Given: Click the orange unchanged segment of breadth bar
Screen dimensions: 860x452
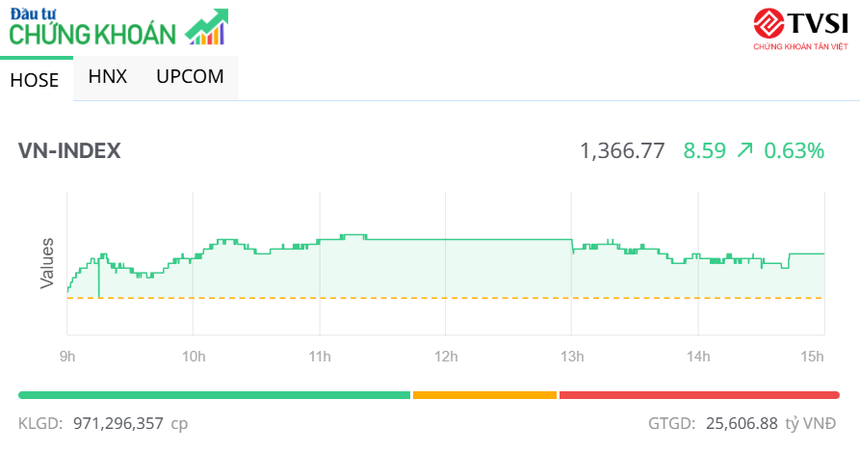Looking at the screenshot, I should pyautogui.click(x=484, y=395).
